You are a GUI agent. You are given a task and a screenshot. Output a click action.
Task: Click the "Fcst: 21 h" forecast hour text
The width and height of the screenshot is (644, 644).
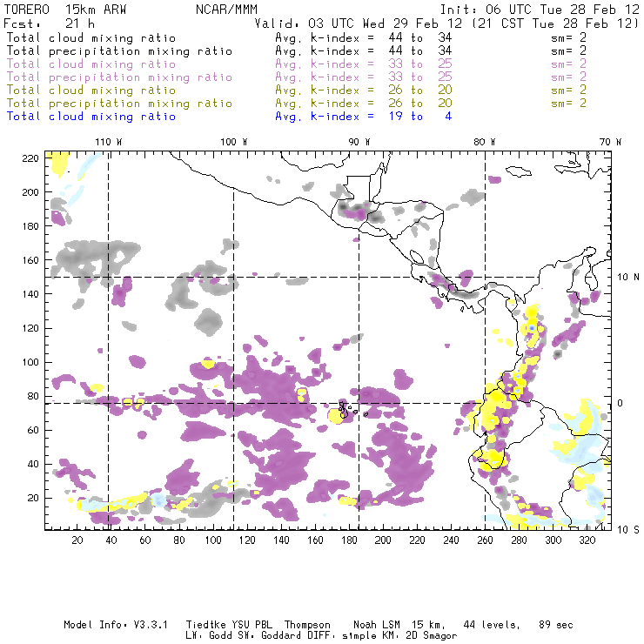[49, 23]
